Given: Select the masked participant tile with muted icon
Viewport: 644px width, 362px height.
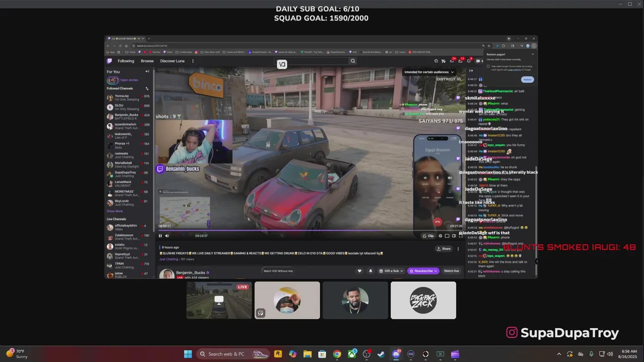Looking at the screenshot, I should 287,300.
